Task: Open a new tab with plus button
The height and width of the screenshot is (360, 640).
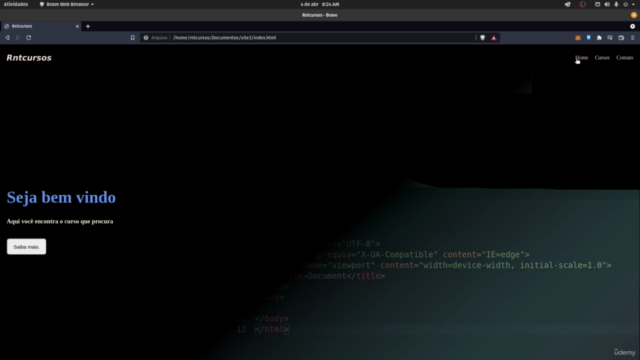Action: coord(88,26)
